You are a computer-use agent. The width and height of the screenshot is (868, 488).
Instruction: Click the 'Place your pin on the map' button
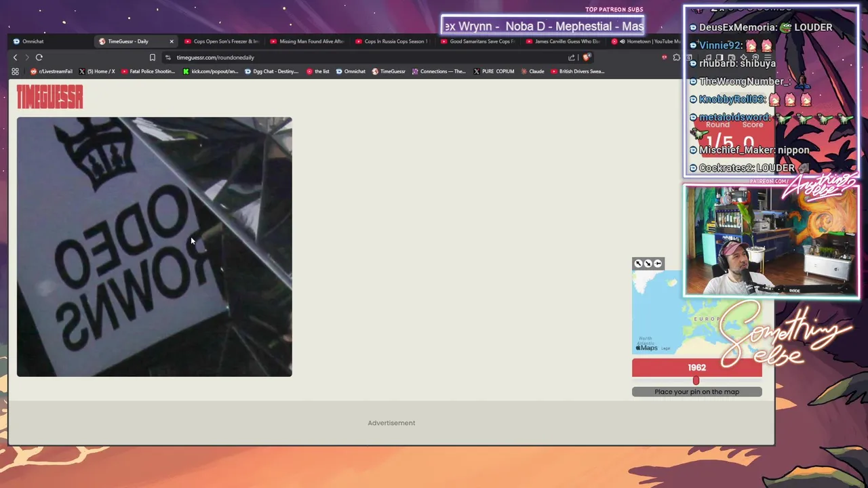tap(697, 392)
